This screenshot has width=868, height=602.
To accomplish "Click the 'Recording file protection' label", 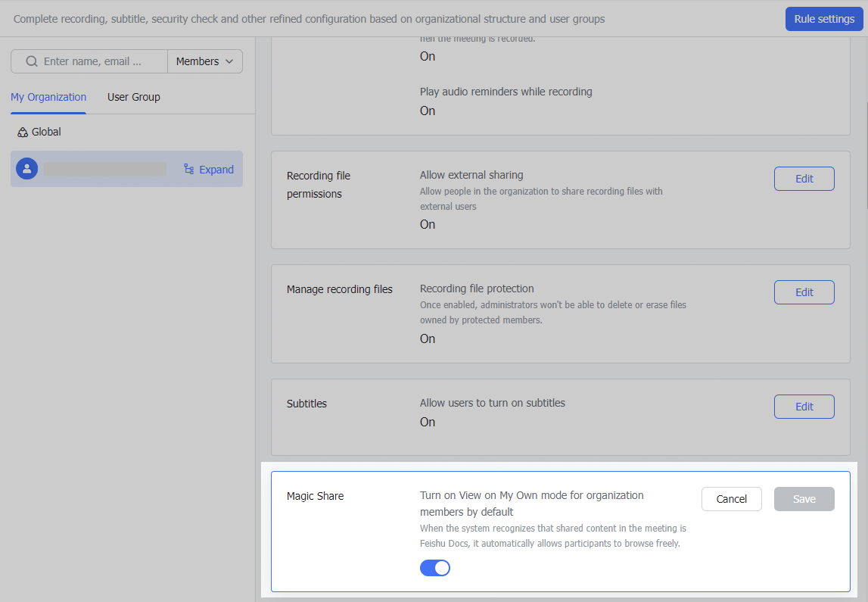I will [477, 289].
